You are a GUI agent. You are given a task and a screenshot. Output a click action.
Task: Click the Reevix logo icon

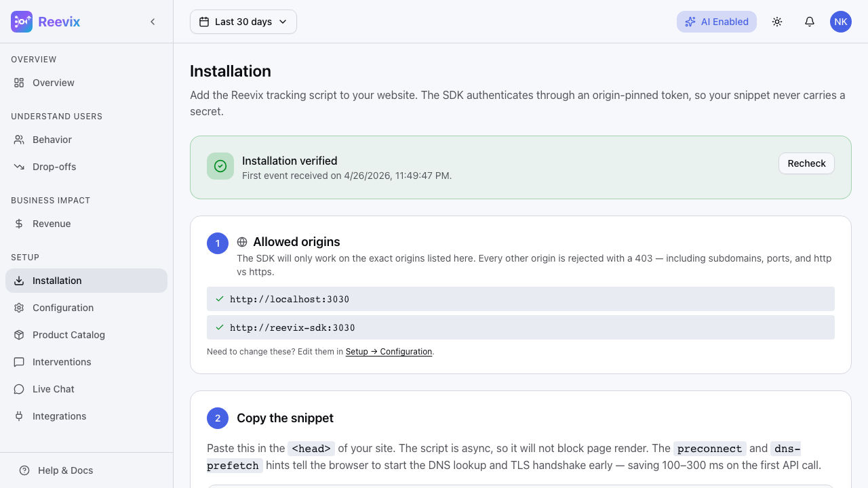(x=22, y=22)
